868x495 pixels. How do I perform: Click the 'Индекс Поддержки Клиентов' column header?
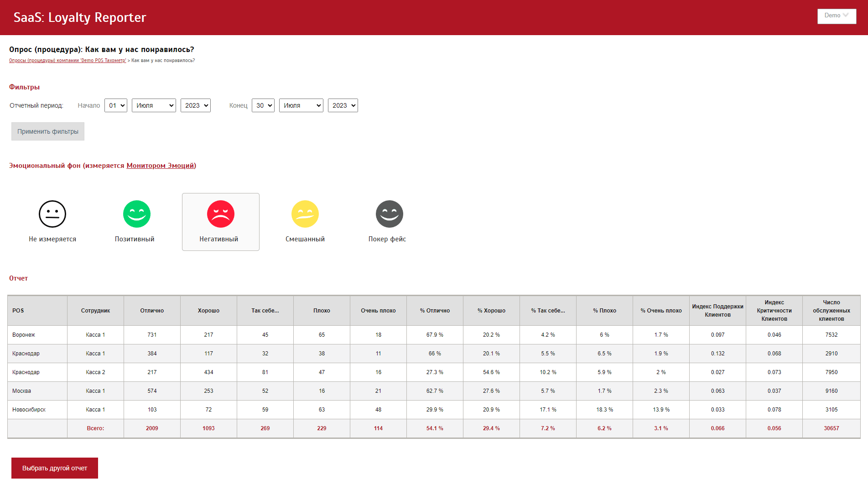tap(717, 311)
